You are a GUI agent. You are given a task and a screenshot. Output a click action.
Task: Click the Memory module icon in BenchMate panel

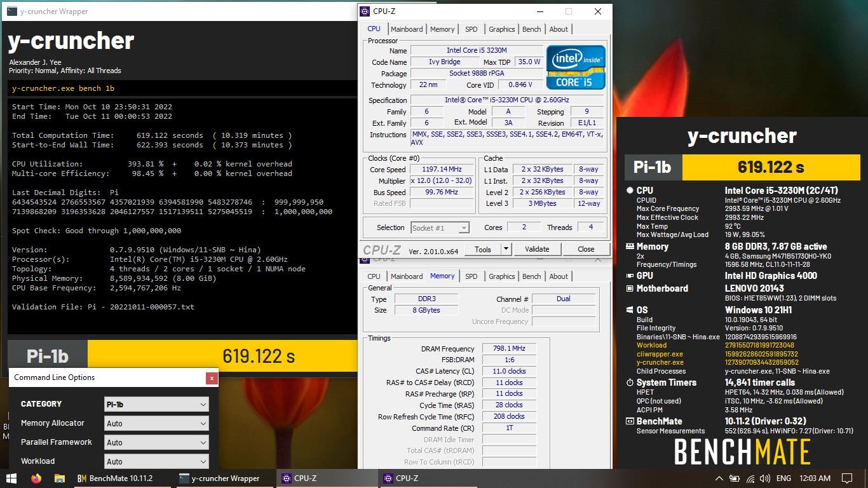[x=630, y=247]
